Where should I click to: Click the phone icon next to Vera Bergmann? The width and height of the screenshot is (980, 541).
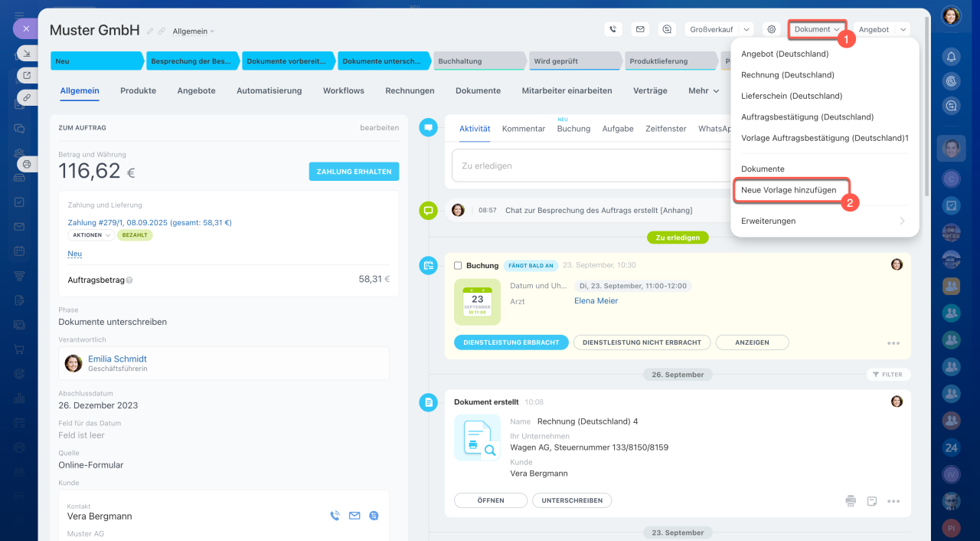pyautogui.click(x=335, y=516)
